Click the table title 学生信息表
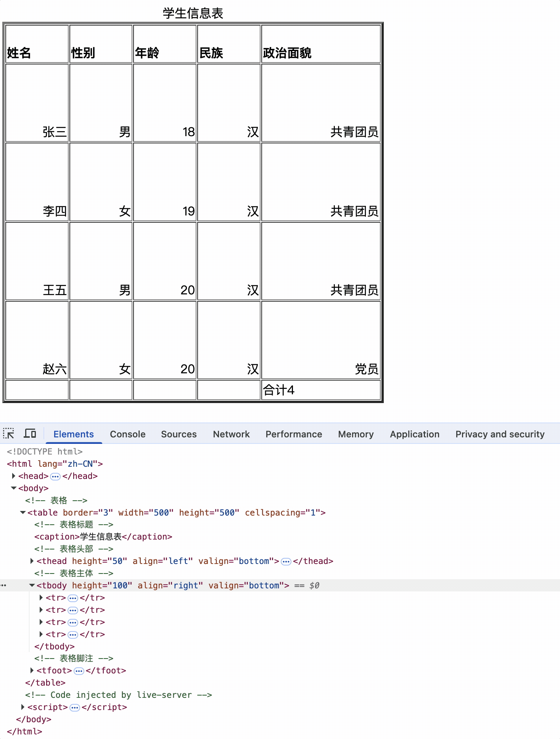The height and width of the screenshot is (739, 560). (193, 13)
